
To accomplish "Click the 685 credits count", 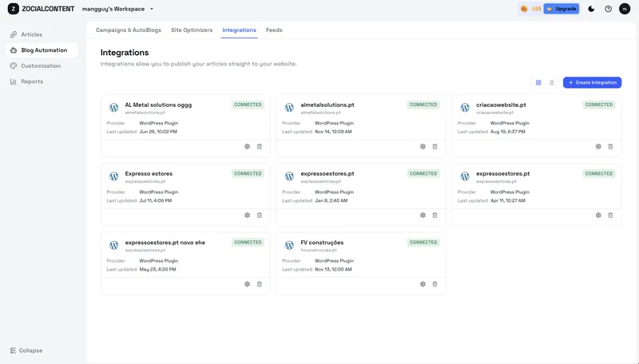I will (536, 9).
